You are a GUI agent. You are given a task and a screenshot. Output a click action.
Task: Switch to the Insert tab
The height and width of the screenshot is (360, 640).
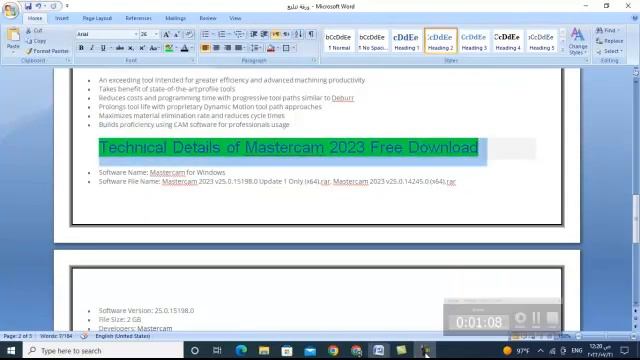(x=62, y=18)
